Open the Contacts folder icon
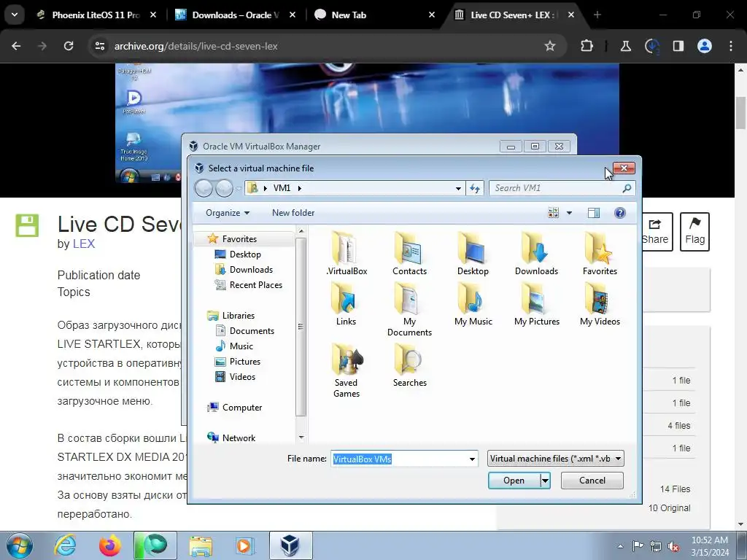Image resolution: width=747 pixels, height=560 pixels. click(409, 253)
